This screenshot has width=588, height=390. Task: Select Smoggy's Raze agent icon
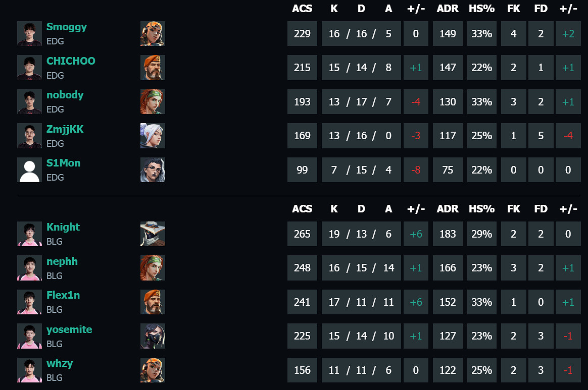click(x=153, y=33)
